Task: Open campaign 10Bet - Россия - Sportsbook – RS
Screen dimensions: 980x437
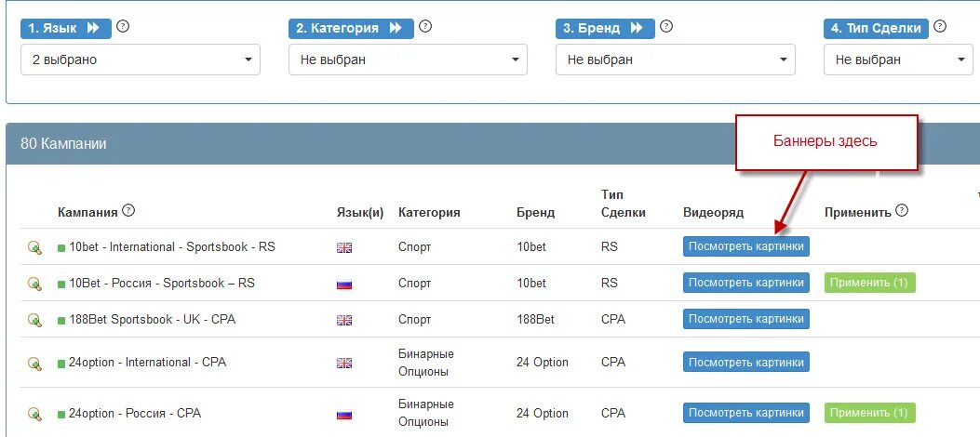Action: [x=162, y=284]
